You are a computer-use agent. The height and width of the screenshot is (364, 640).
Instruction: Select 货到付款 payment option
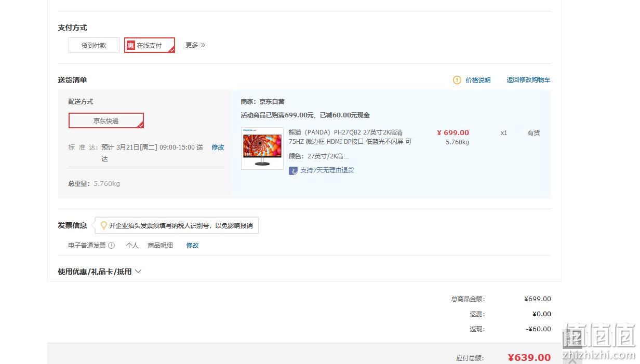(94, 45)
